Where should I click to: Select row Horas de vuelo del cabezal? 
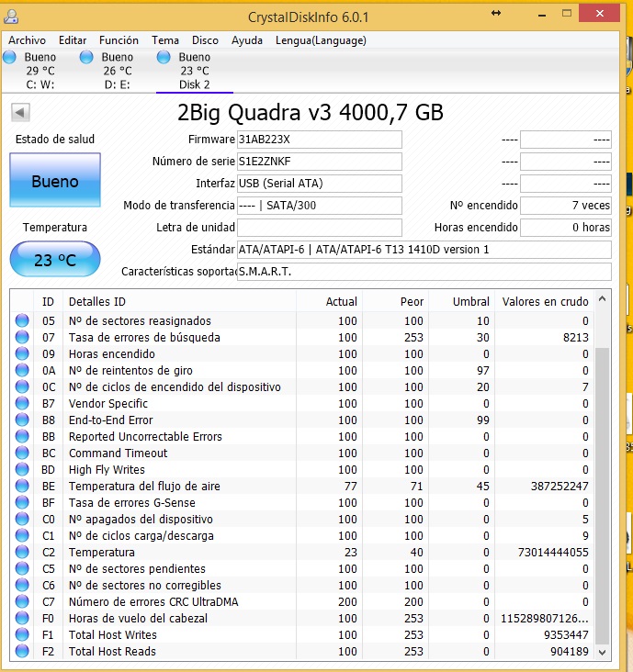click(x=302, y=618)
